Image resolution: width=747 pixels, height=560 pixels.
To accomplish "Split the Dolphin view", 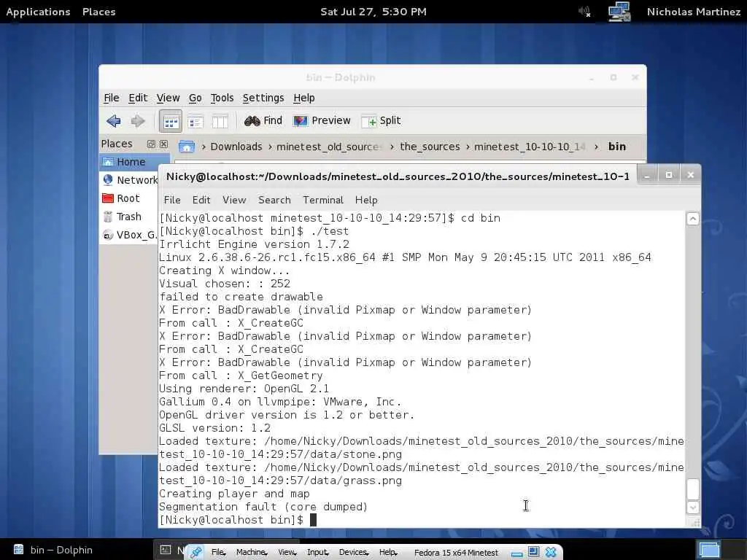I will 381,121.
